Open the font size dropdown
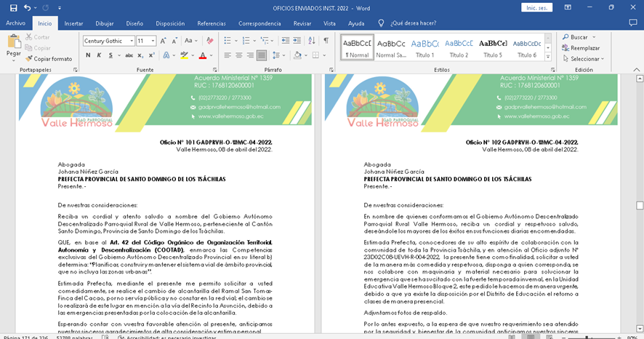The image size is (644, 339). tap(153, 41)
